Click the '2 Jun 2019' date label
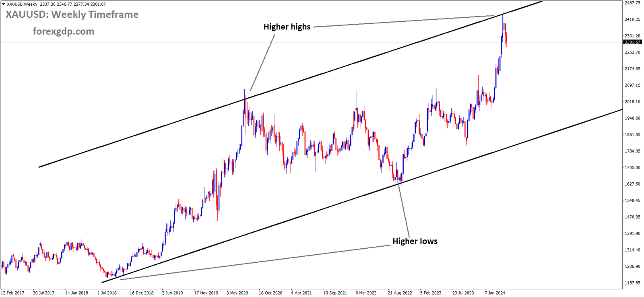Viewport: 644px width, 297px height. (x=172, y=293)
